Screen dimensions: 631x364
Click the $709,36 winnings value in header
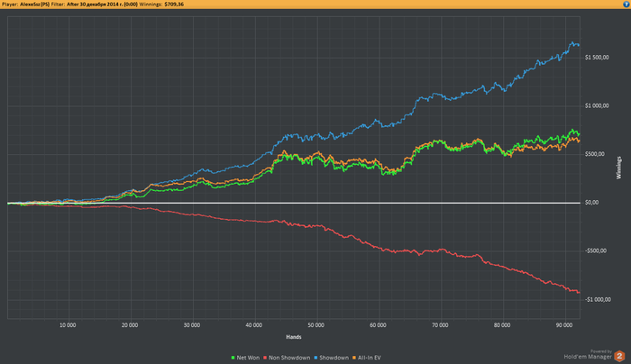[174, 4]
